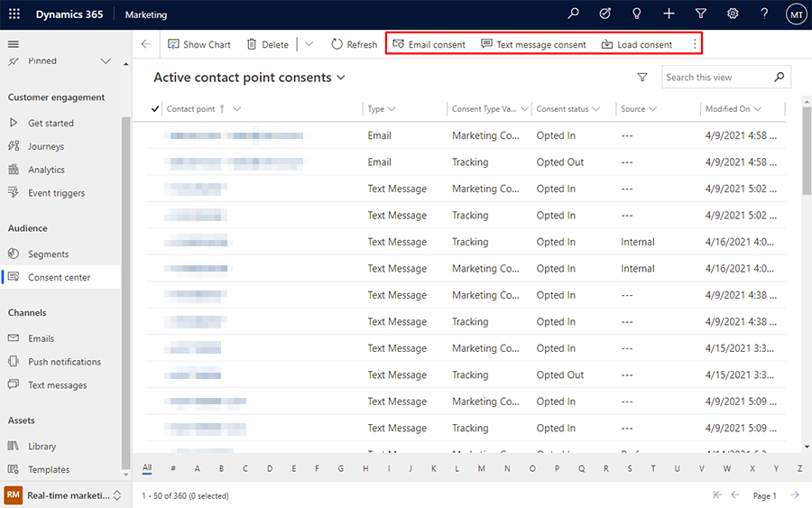Screen dimensions: 812x508
Task: Open the Consent Type Value column dropdown
Action: tap(524, 109)
